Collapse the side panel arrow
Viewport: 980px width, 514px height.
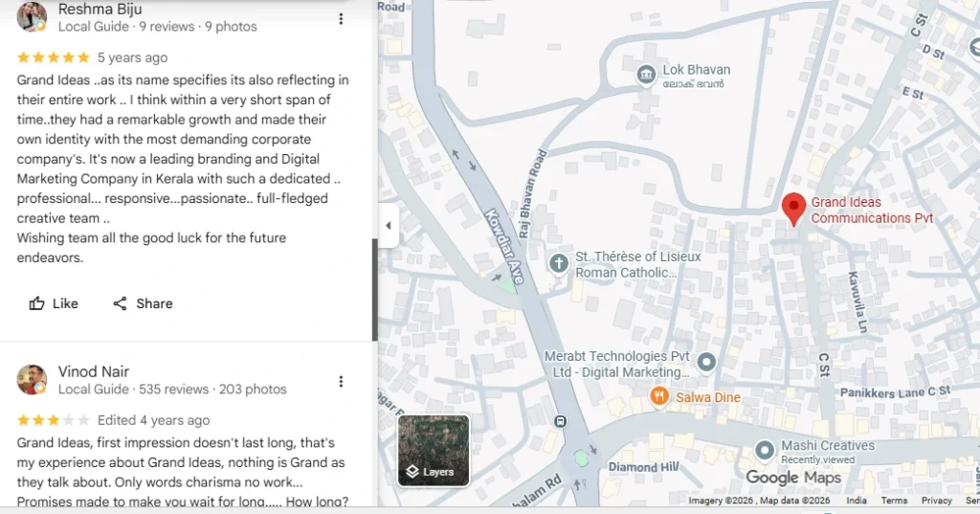389,226
